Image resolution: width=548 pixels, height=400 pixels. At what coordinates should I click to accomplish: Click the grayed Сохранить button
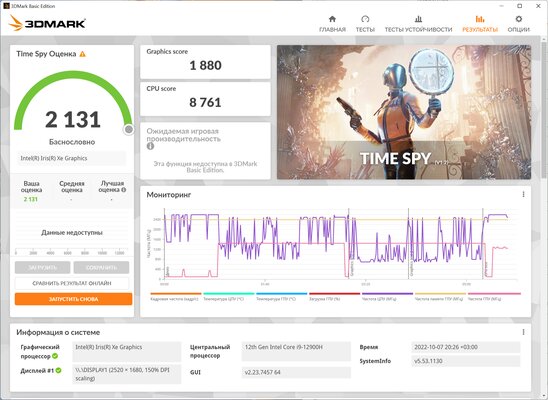(x=101, y=268)
